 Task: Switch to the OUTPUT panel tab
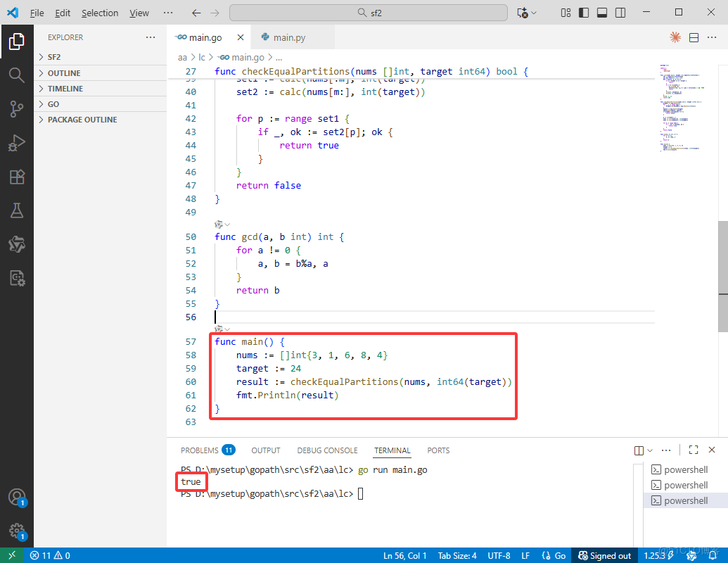pos(266,450)
